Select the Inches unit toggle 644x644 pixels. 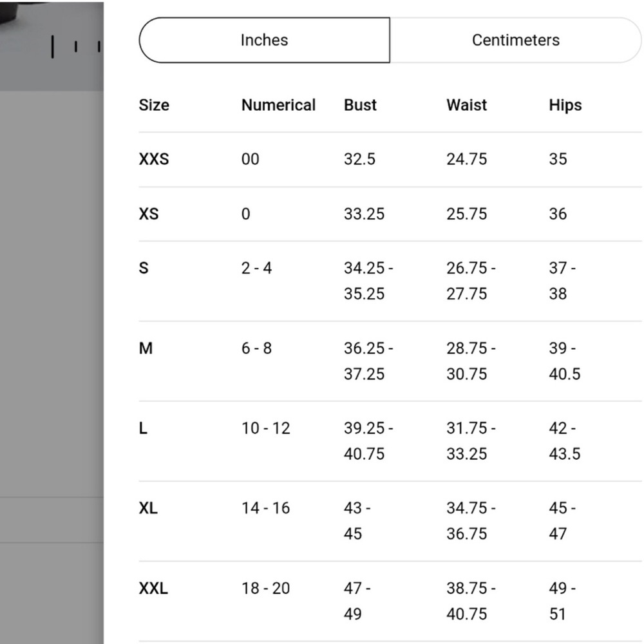[265, 40]
